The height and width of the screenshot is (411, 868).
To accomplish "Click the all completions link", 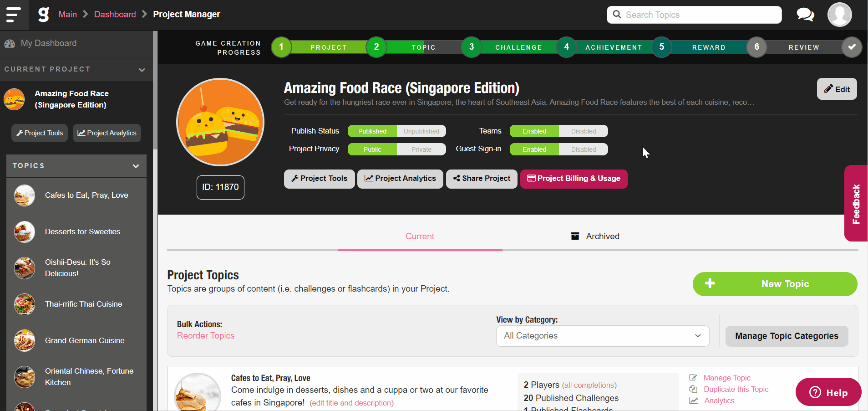I will tap(589, 385).
